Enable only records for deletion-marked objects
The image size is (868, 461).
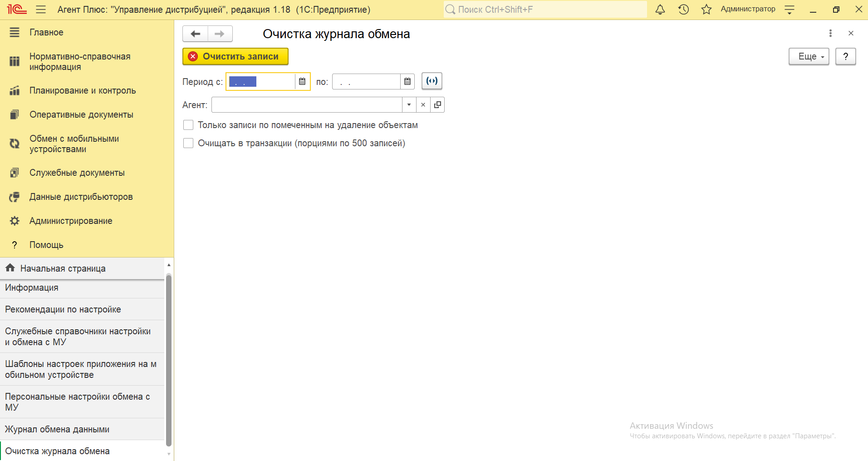click(x=188, y=125)
